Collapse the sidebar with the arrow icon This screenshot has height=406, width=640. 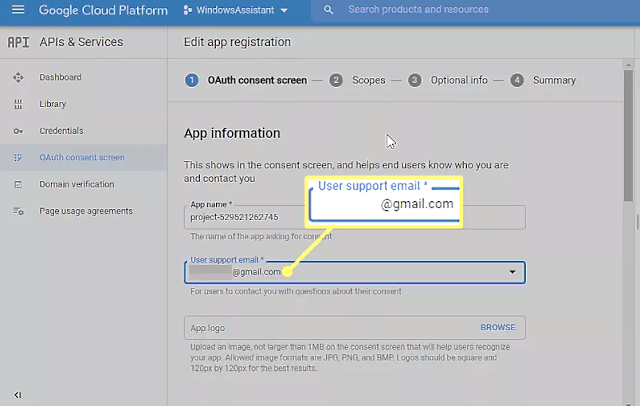click(x=18, y=395)
